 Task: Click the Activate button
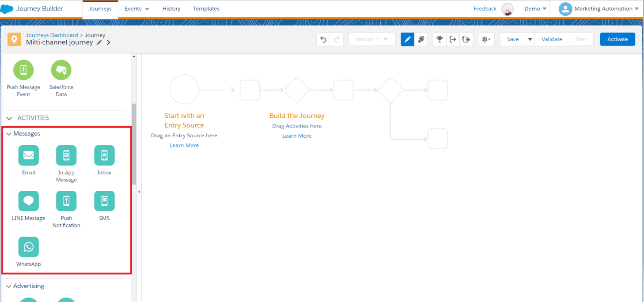(x=617, y=39)
